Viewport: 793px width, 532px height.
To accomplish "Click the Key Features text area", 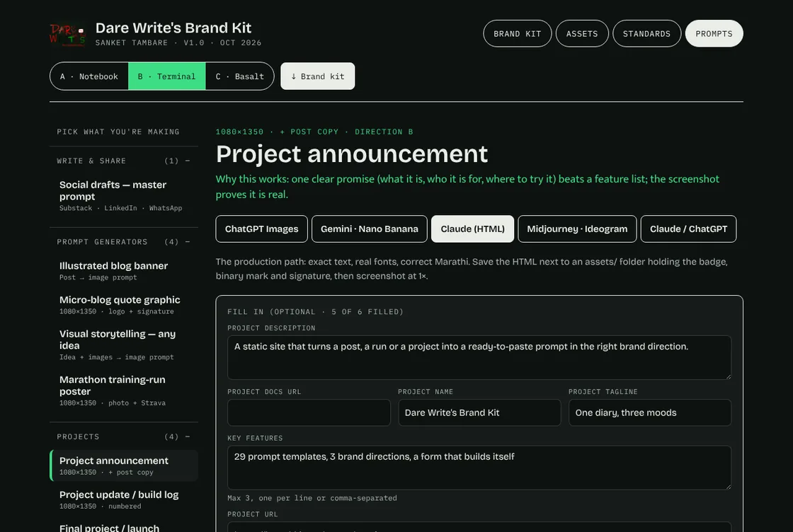I will (479, 468).
